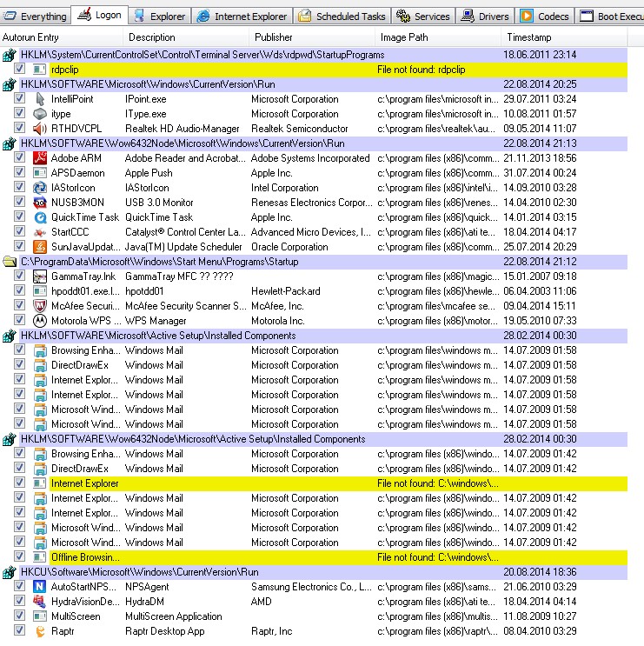Click the registry icon of HKLM Terminal Server StartupPrograms

tap(10, 55)
